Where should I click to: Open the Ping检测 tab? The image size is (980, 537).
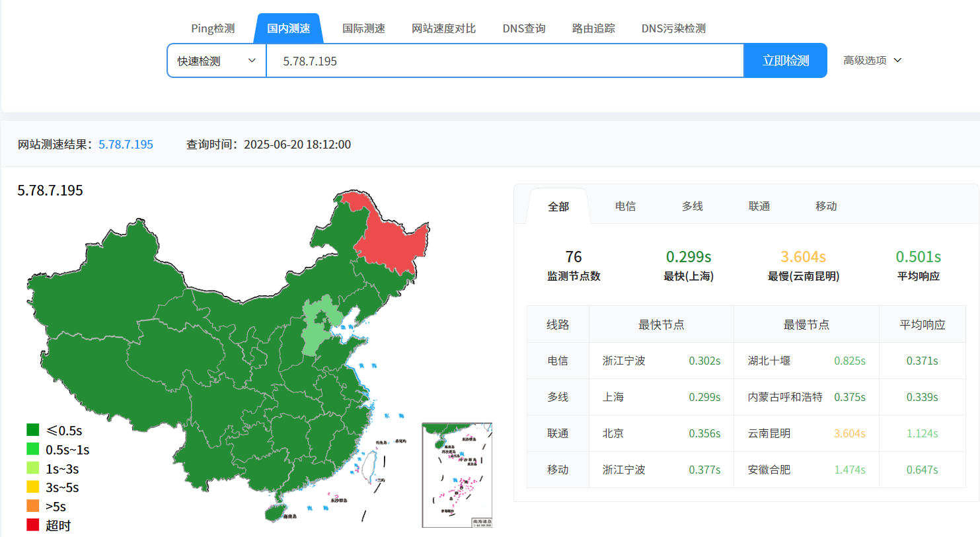tap(213, 28)
